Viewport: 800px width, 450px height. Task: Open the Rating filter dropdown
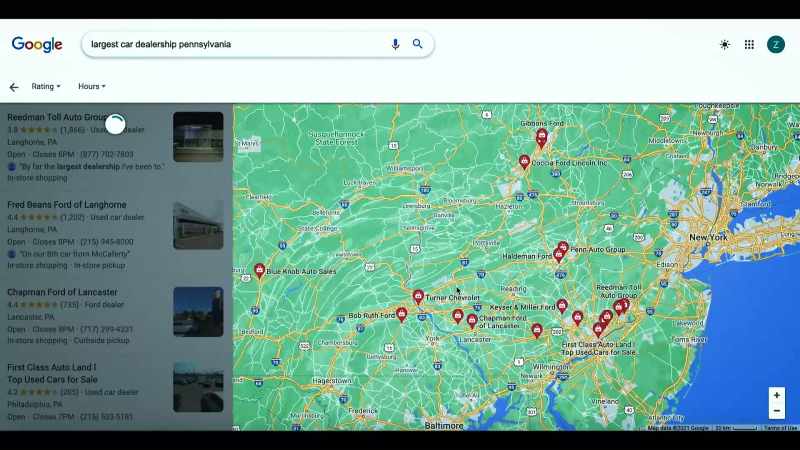[x=46, y=86]
